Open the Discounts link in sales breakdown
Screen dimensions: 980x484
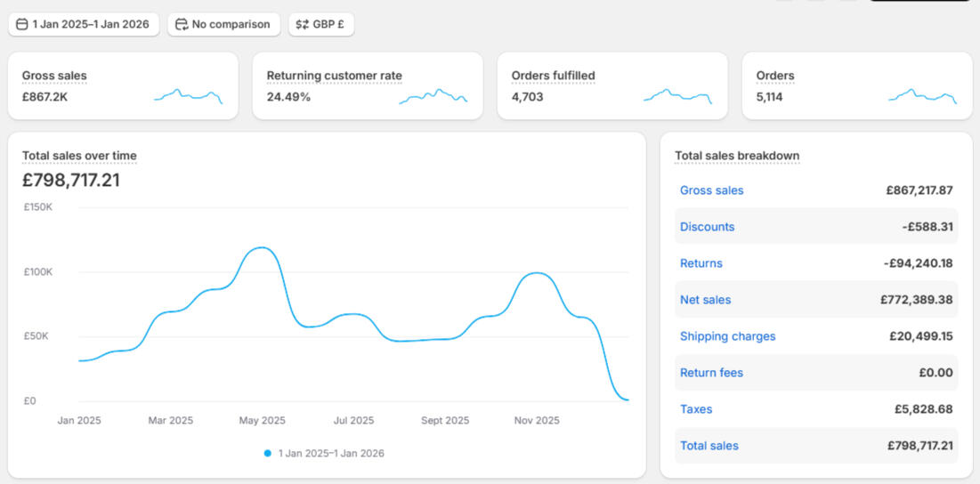pos(707,227)
